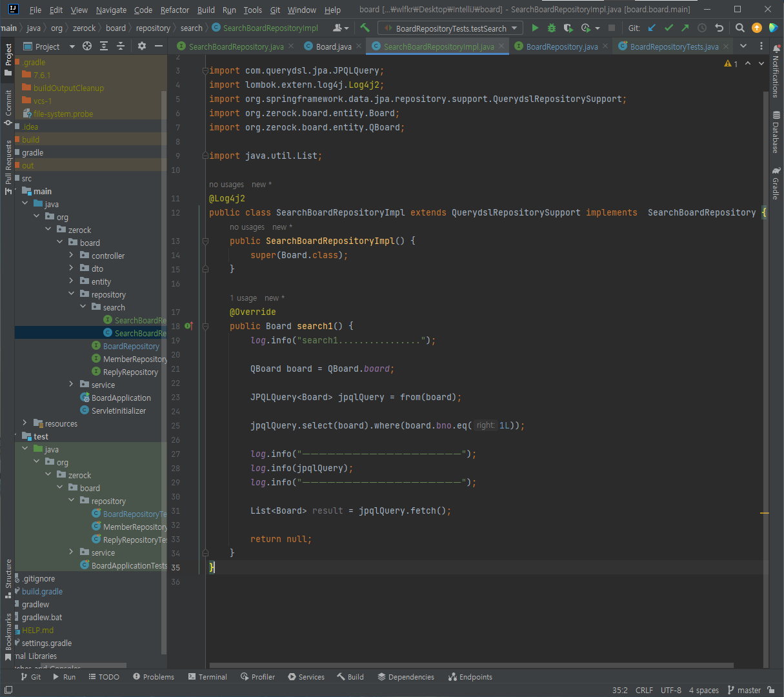
Task: Click the Stop process square icon
Action: pyautogui.click(x=612, y=28)
